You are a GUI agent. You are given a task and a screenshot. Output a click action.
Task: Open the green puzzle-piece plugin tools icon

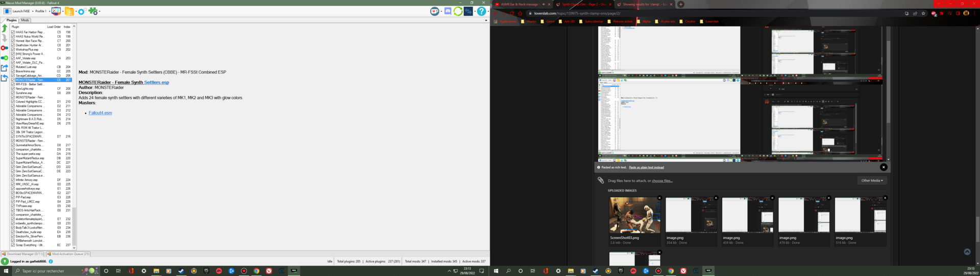click(92, 11)
